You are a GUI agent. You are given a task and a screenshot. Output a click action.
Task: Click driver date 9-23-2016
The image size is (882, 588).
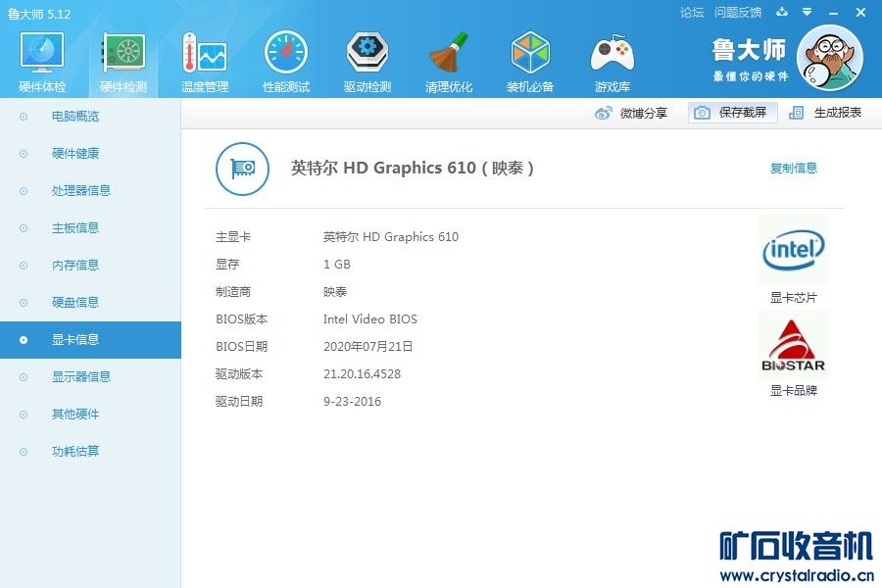coord(352,402)
